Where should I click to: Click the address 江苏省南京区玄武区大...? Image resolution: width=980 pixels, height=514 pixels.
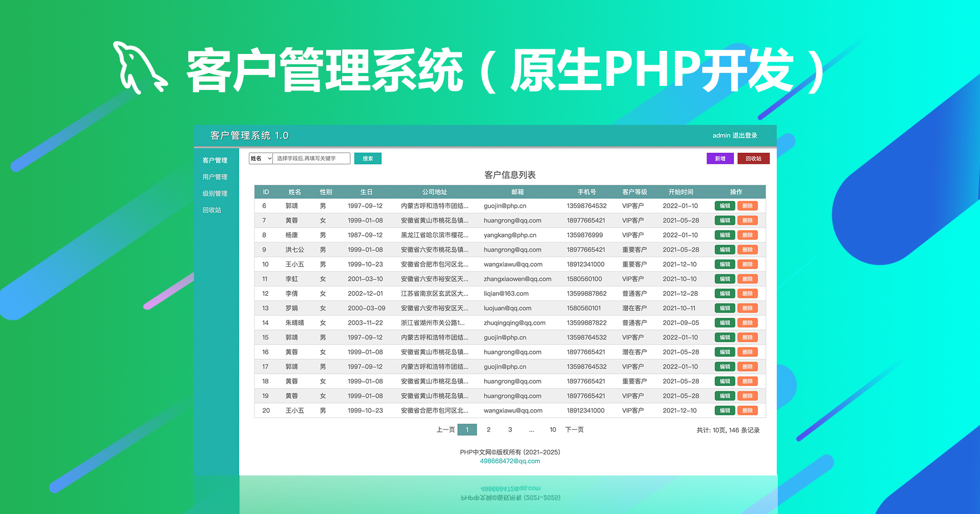point(435,293)
